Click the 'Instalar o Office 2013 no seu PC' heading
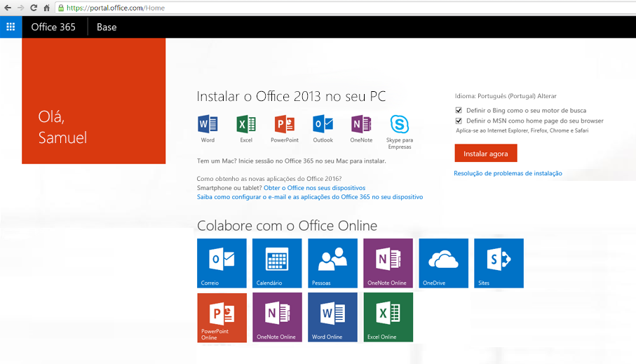The image size is (636, 364). 291,96
